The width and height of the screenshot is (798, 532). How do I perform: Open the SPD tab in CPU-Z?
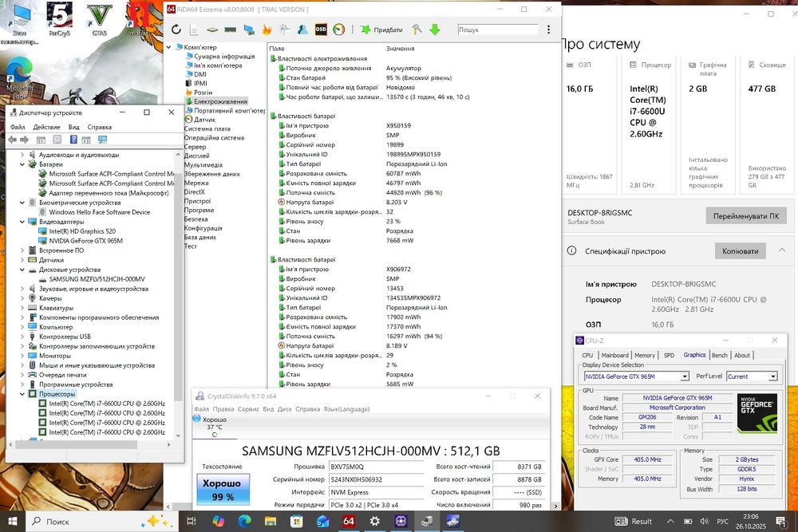coord(669,355)
